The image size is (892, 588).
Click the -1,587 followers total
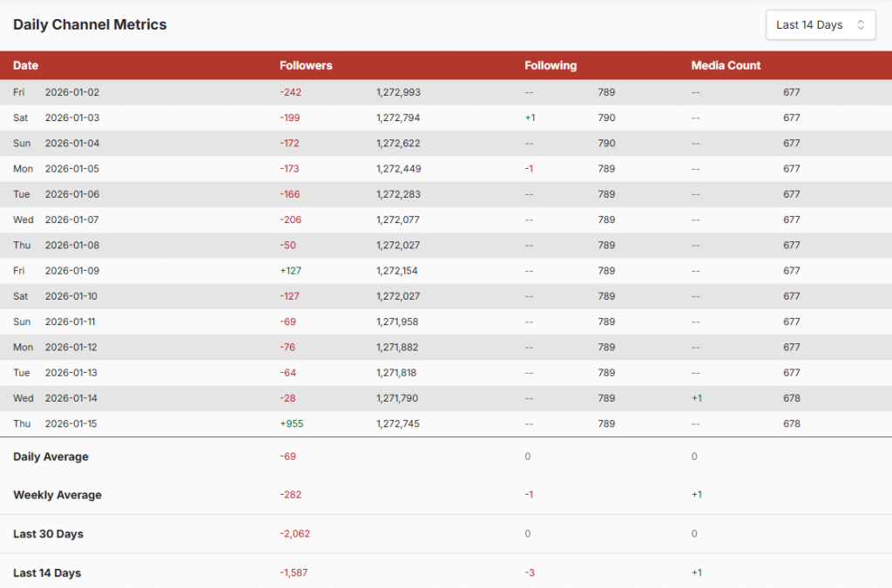(294, 572)
